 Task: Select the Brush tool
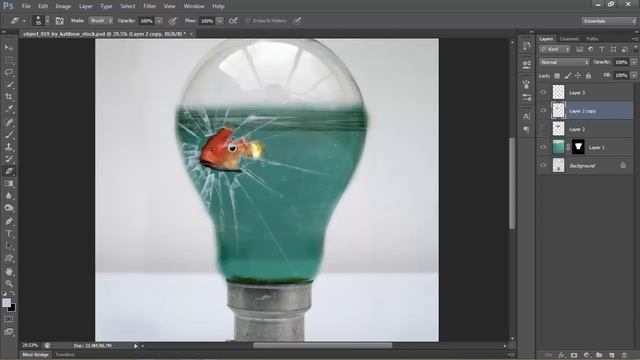point(9,134)
